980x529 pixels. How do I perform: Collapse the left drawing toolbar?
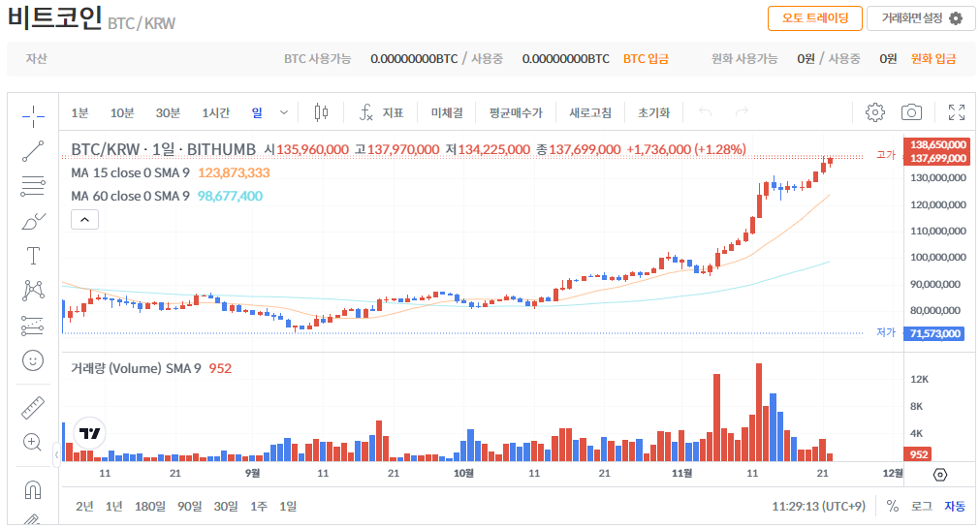click(56, 455)
